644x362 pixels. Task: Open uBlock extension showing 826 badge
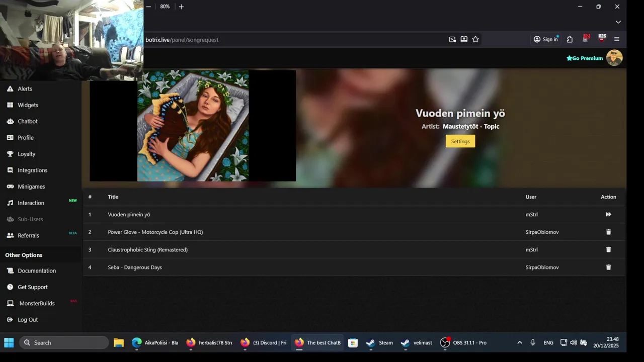tap(602, 39)
